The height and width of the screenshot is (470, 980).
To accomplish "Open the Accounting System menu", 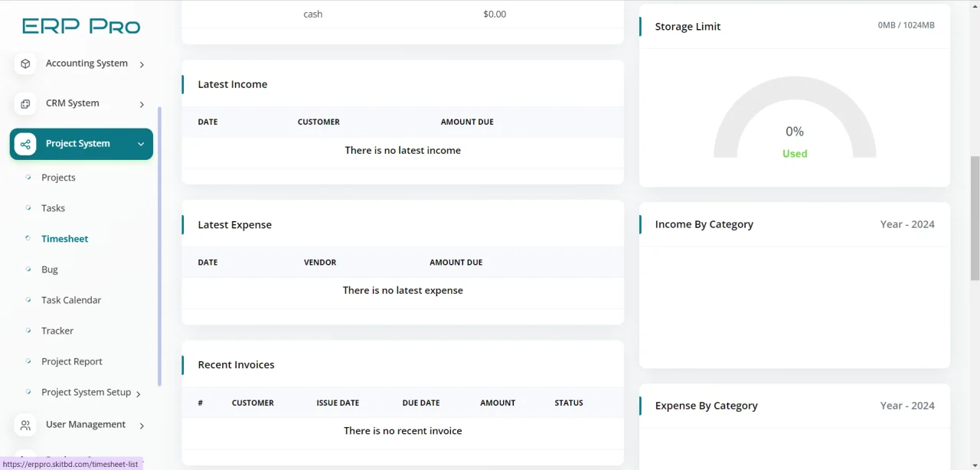I will click(x=81, y=64).
